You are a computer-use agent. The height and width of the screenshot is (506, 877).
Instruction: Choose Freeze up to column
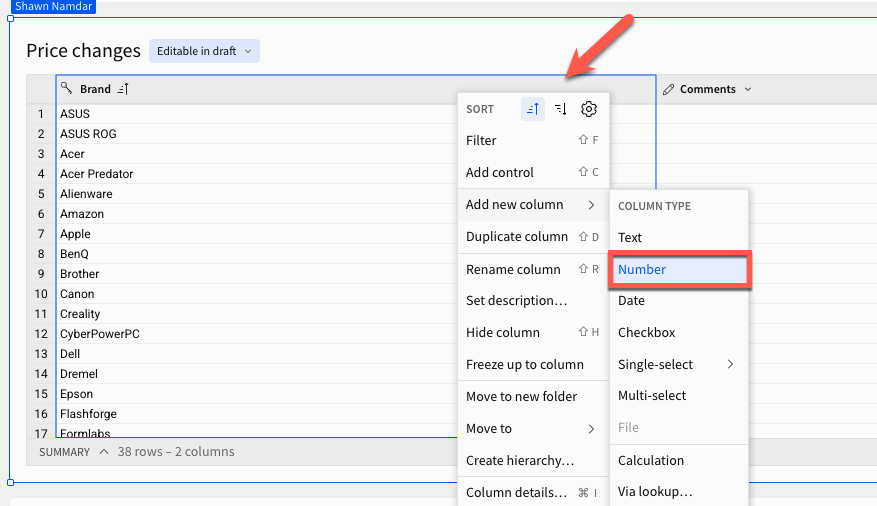533,365
